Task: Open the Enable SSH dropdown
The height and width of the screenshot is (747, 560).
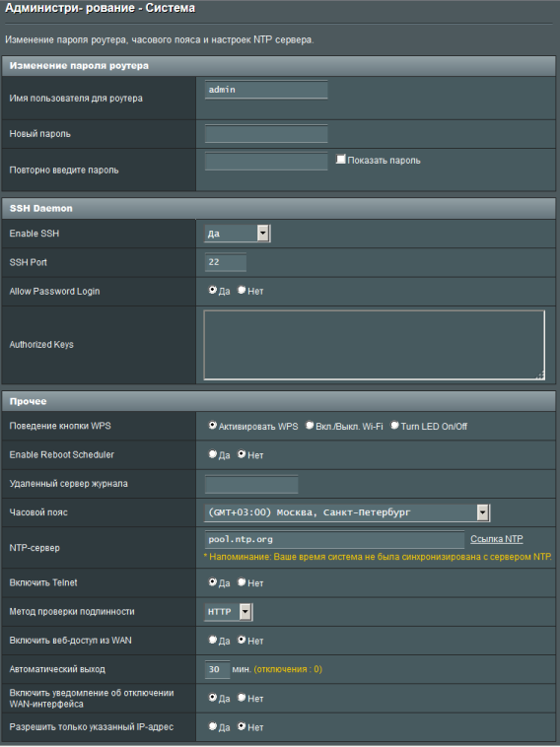Action: 238,234
